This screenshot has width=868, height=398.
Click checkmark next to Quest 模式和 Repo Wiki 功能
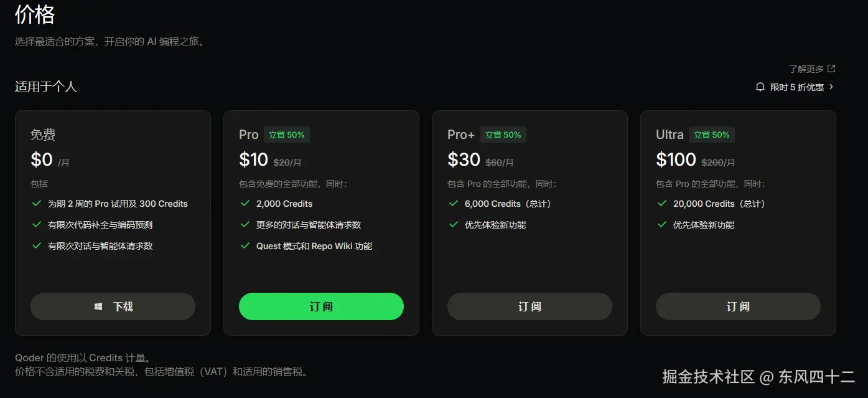pyautogui.click(x=245, y=246)
